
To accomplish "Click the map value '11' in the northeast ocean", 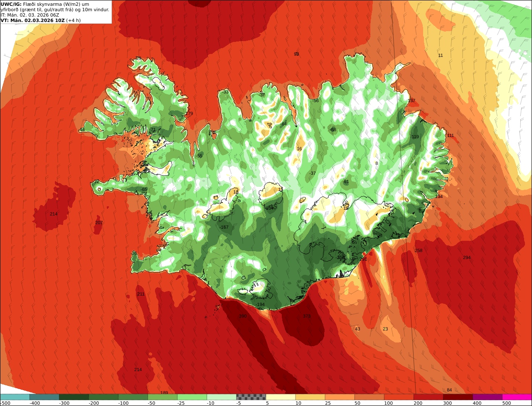I will tap(441, 56).
